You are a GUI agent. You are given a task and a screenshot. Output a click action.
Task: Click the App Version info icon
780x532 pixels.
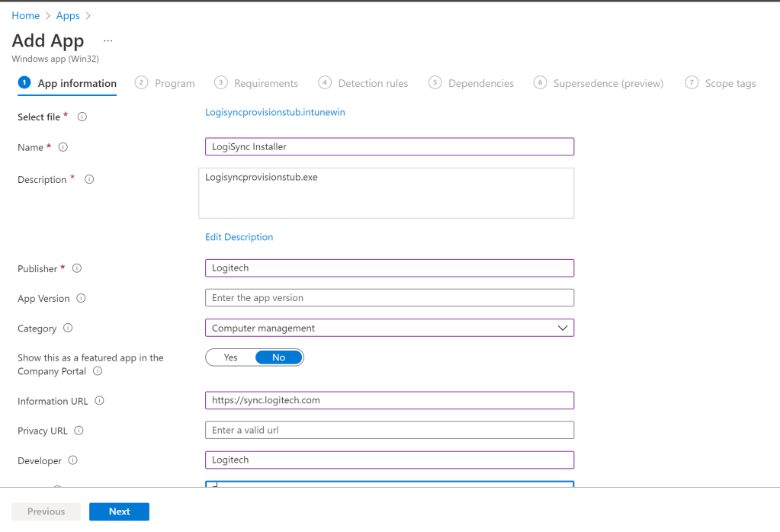coord(82,299)
